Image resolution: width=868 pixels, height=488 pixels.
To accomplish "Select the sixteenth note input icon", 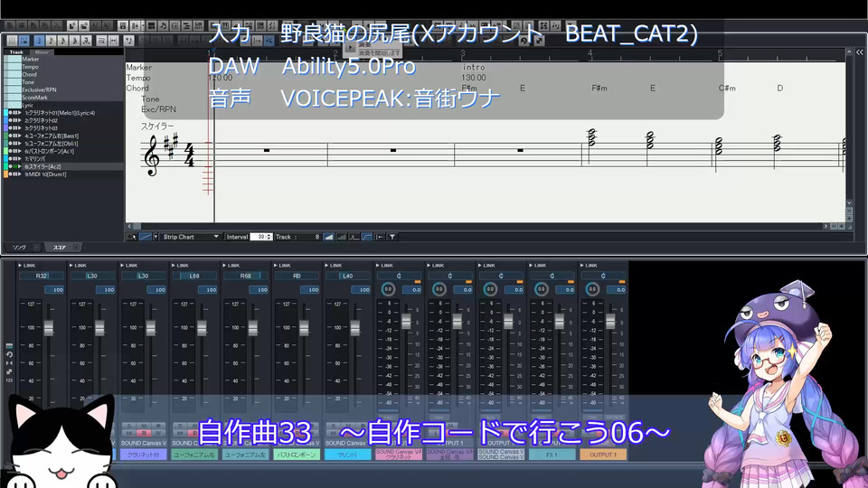I will 62,41.
